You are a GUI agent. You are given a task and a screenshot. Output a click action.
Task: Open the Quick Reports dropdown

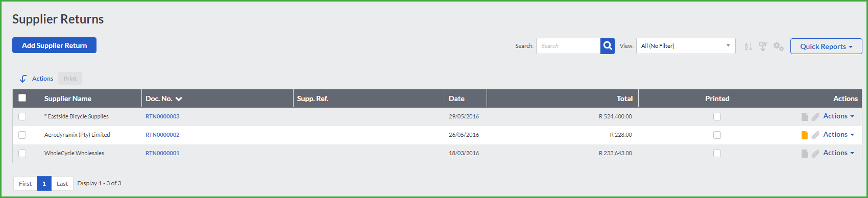(x=826, y=46)
